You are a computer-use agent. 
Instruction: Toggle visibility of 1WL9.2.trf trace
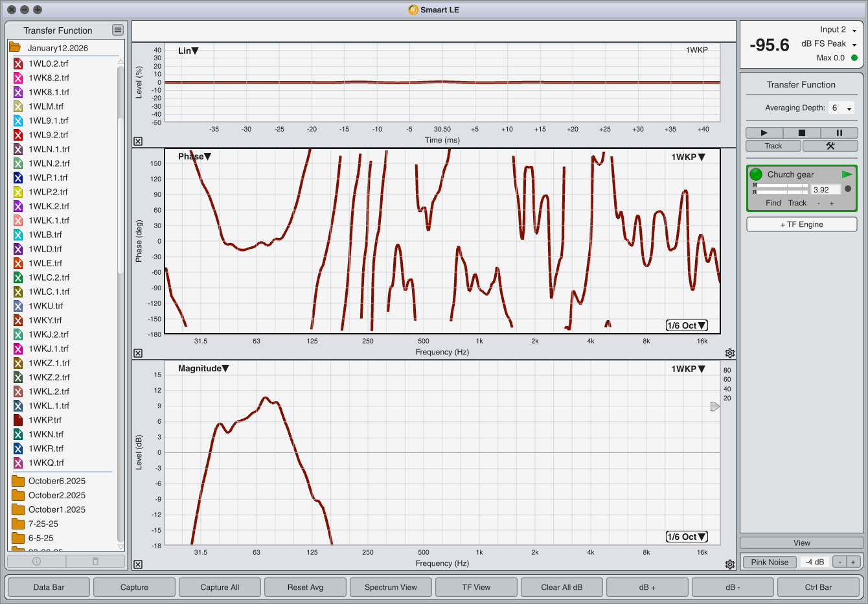[x=18, y=135]
